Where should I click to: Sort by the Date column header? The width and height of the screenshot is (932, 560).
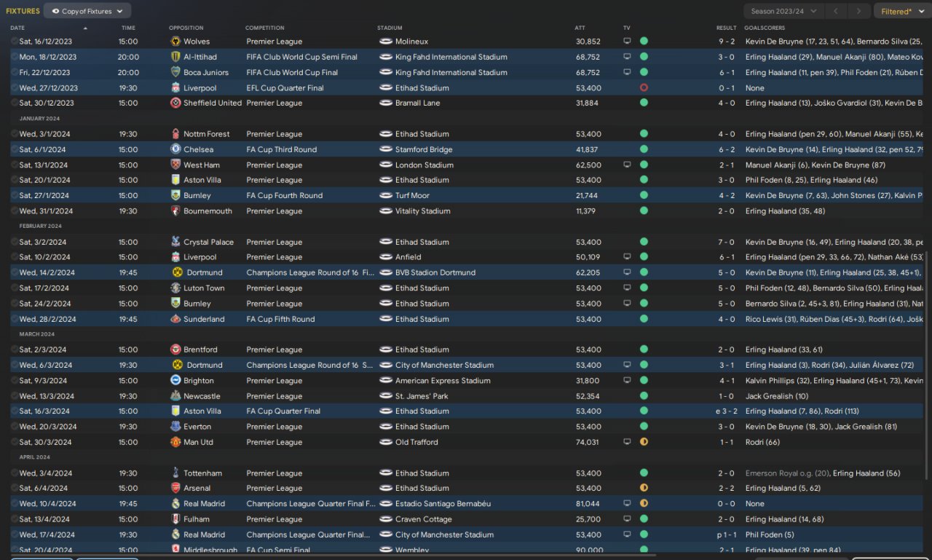point(17,28)
